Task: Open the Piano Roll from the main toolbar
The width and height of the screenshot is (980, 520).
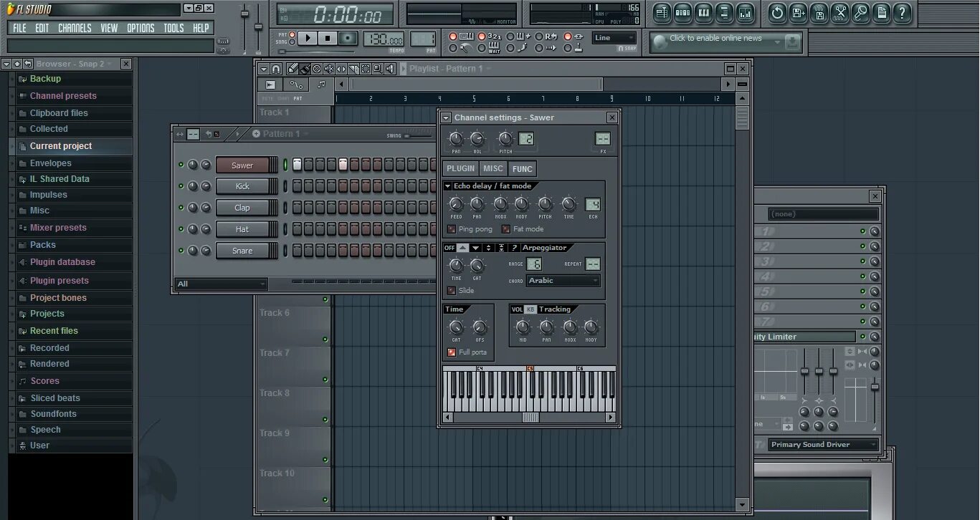Action: (x=703, y=12)
